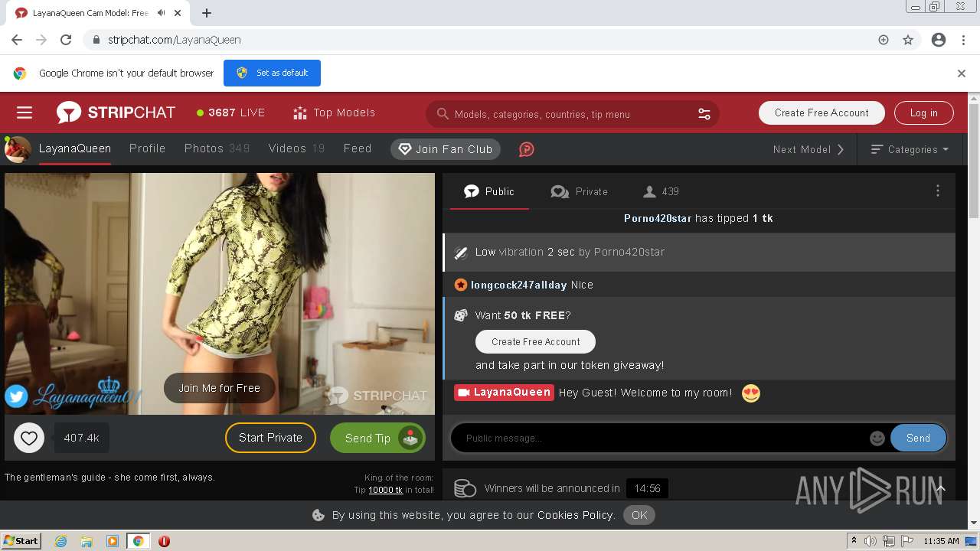Open the hamburger menu on Stripchat
The width and height of the screenshot is (980, 551).
pyautogui.click(x=24, y=113)
